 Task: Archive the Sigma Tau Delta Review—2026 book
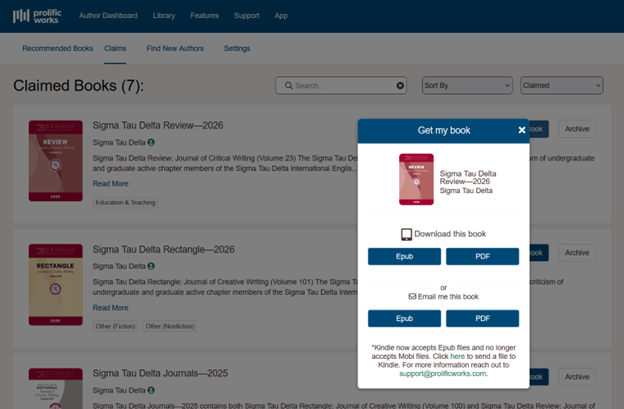[x=577, y=129]
